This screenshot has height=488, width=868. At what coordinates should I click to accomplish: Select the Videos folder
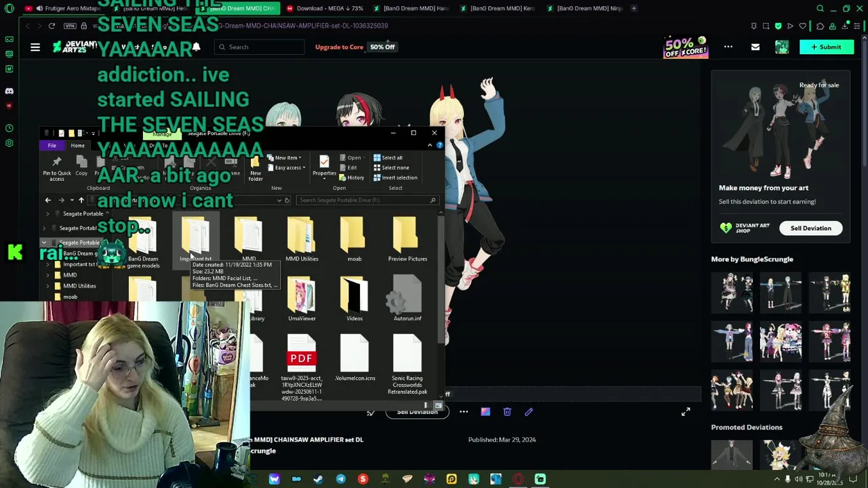pyautogui.click(x=355, y=299)
